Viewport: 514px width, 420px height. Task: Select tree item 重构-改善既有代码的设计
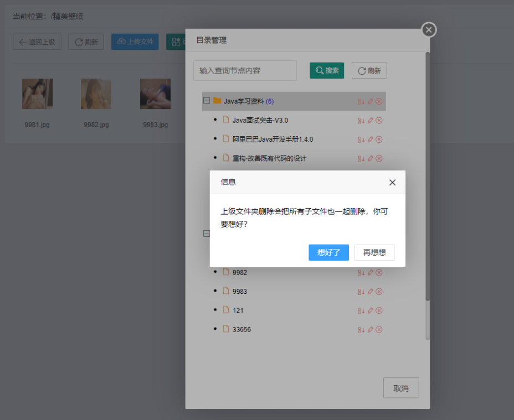(x=269, y=159)
